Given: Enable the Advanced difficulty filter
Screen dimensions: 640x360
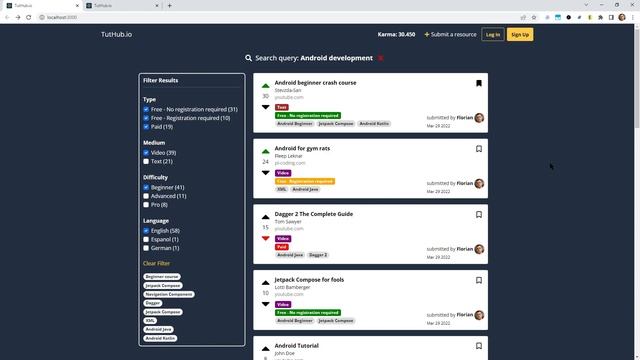Looking at the screenshot, I should [146, 196].
